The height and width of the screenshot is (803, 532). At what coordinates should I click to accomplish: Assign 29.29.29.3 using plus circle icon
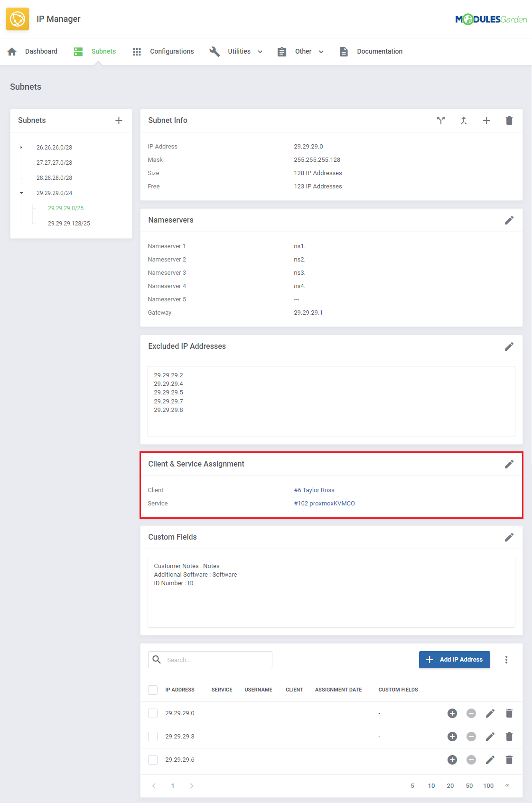point(452,737)
